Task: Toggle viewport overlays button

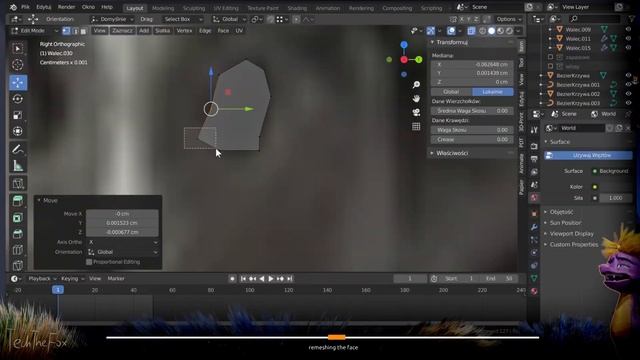Action: click(x=451, y=31)
